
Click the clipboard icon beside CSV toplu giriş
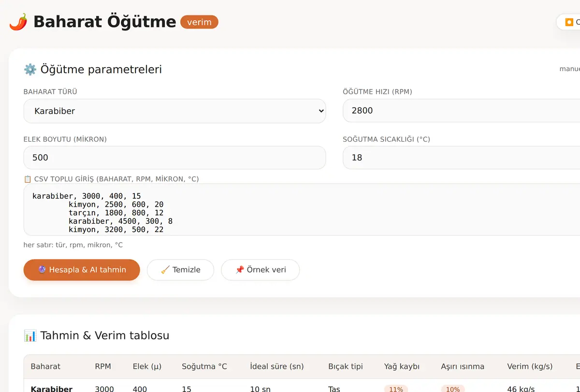28,179
